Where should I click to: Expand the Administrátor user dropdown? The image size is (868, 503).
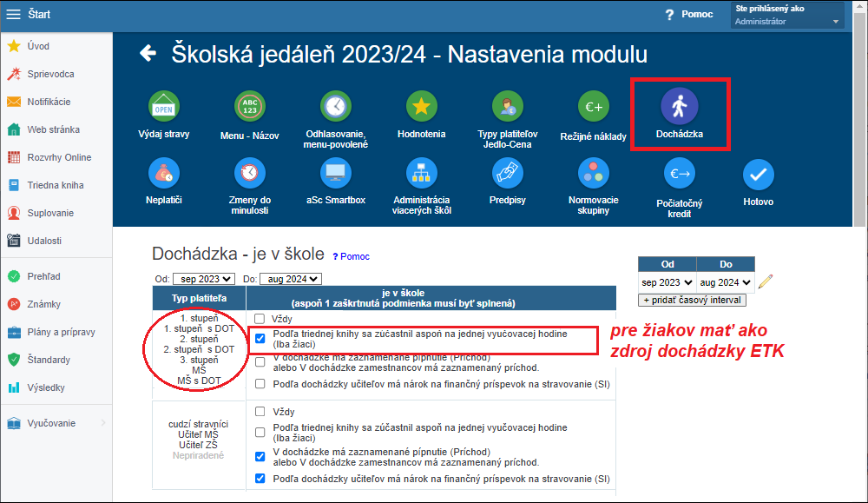[787, 21]
